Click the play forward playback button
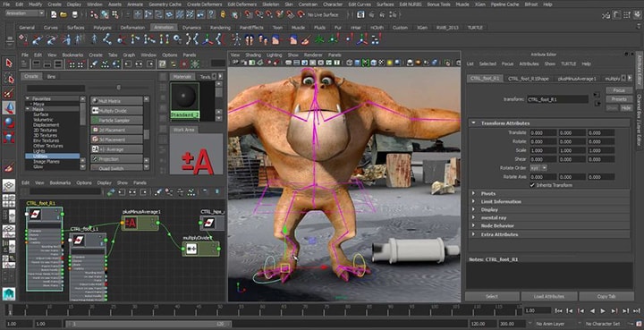644x330 pixels. tap(603, 310)
